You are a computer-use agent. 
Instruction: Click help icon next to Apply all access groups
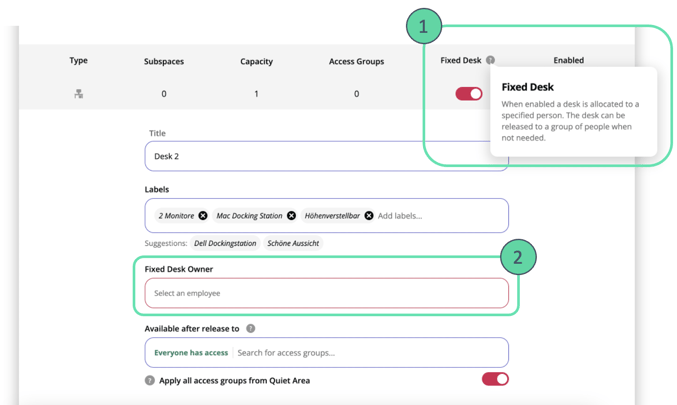[150, 380]
